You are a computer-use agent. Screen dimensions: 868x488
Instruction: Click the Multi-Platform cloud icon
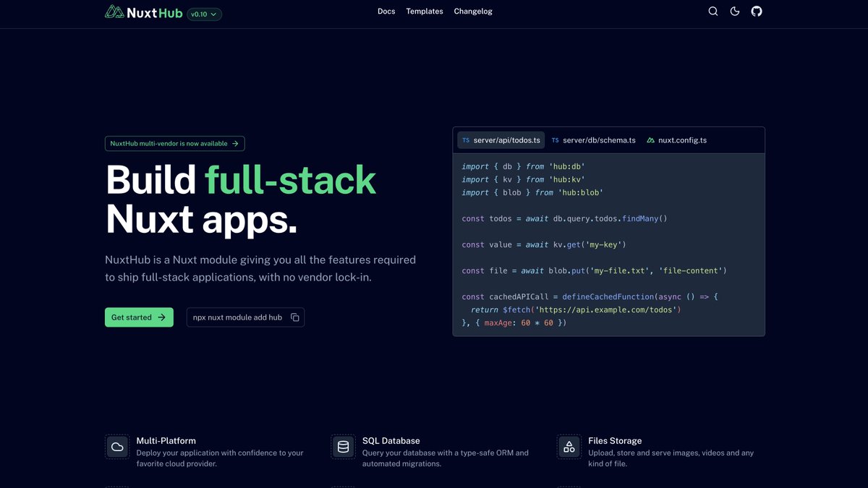click(117, 447)
